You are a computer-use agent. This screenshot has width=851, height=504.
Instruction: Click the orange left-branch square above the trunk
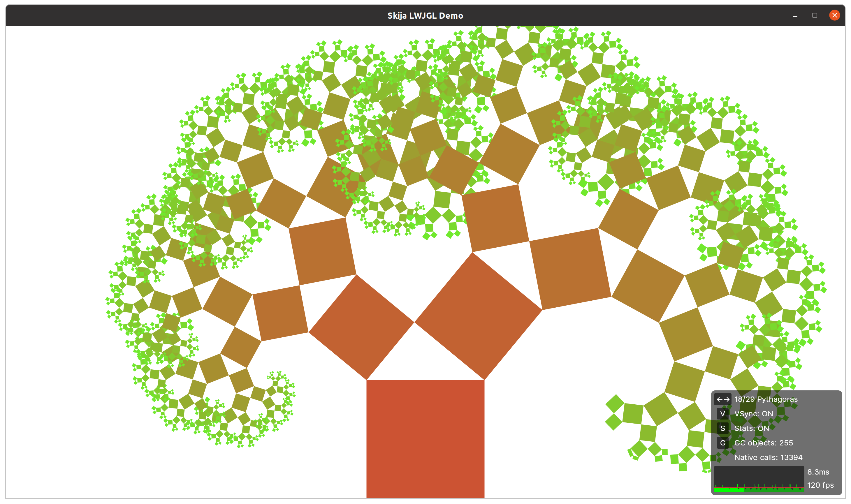click(361, 327)
